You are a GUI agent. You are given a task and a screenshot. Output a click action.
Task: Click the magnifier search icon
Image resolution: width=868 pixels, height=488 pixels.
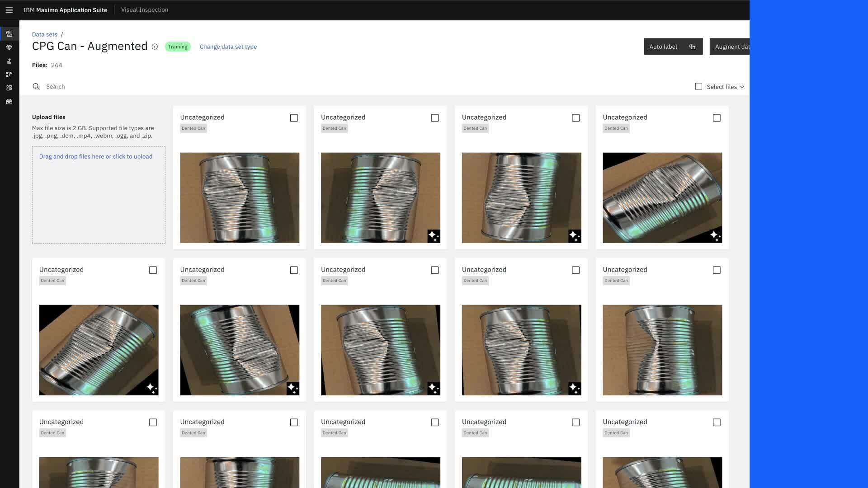[x=36, y=86]
